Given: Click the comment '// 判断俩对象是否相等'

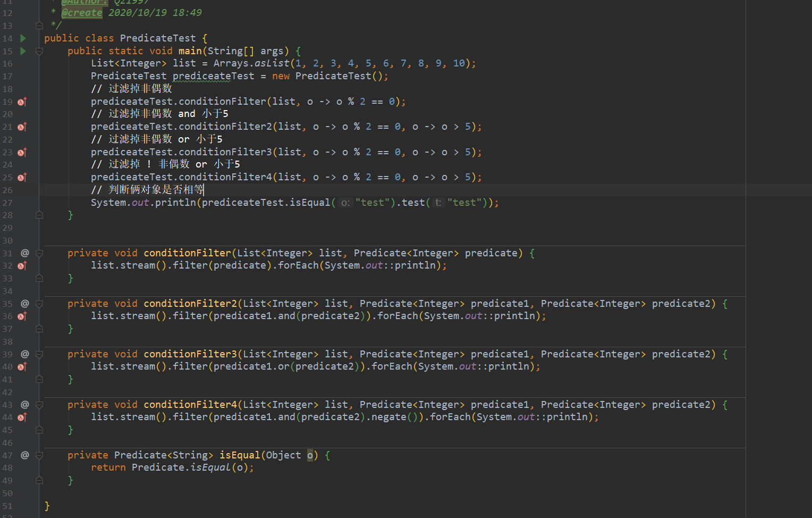Looking at the screenshot, I should (147, 190).
